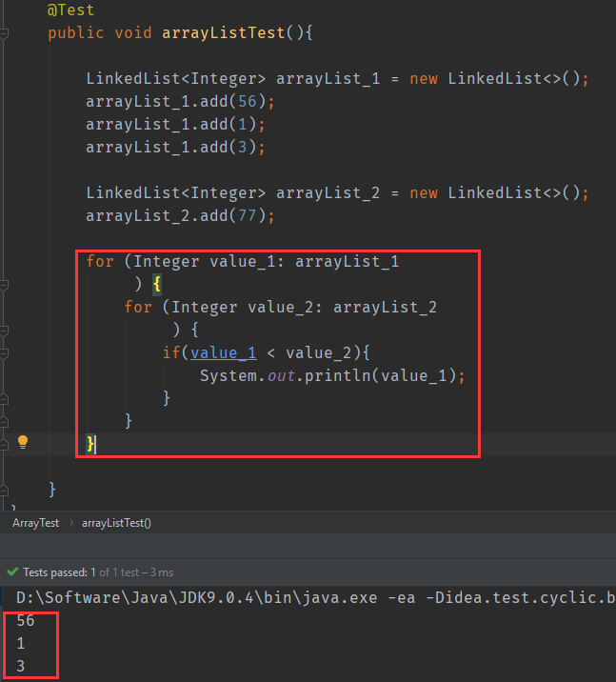Click the underlined value_1 variable in the if condition
Screen dimensions: 616x682
click(x=224, y=352)
